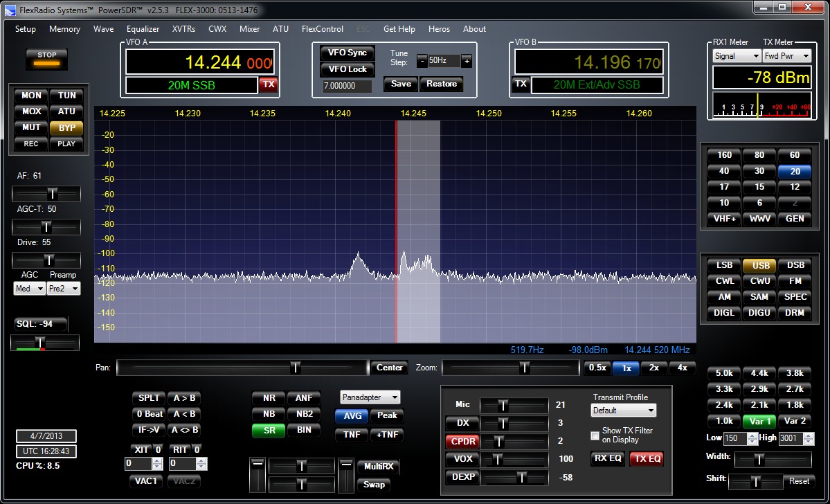The image size is (830, 504).
Task: Check Show TX Filter on Display
Action: [x=594, y=435]
